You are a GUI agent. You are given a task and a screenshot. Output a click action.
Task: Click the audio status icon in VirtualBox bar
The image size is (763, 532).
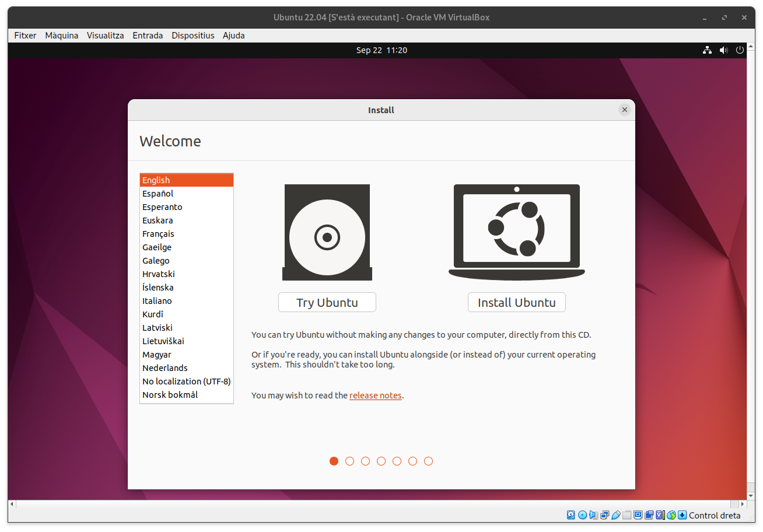point(593,515)
